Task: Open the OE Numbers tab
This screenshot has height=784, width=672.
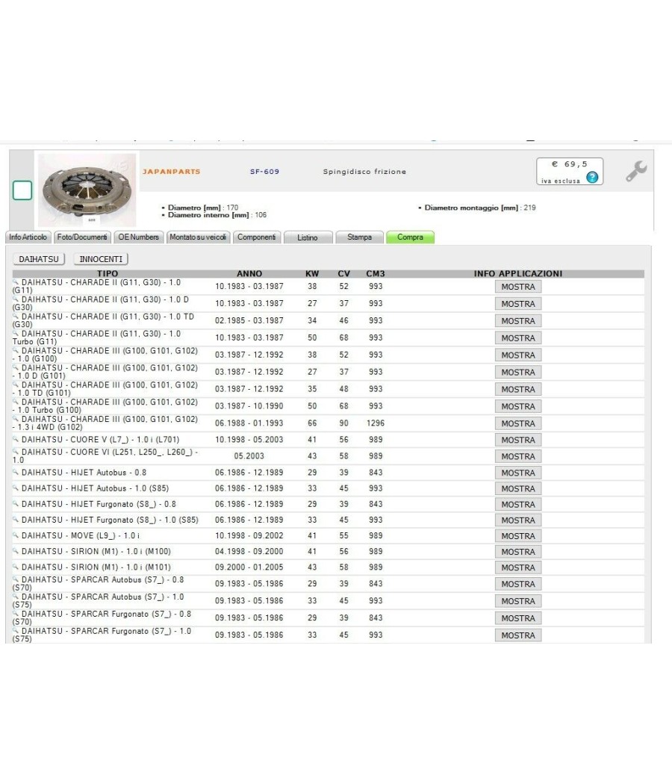Action: tap(138, 237)
